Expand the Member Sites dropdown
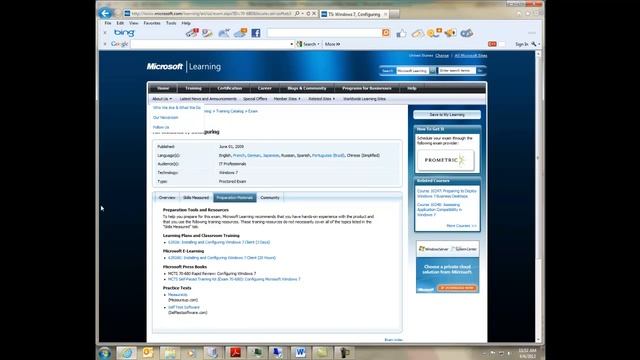Image resolution: width=640 pixels, height=360 pixels. click(x=287, y=99)
